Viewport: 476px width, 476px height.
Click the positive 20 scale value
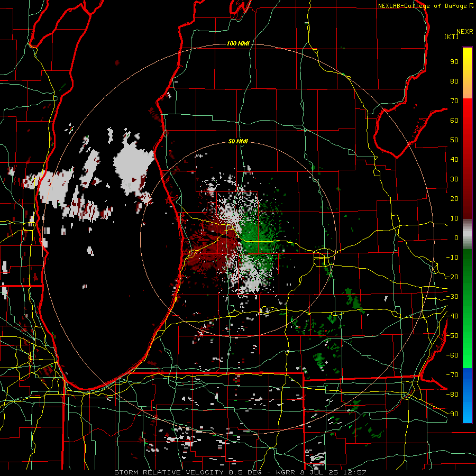[x=454, y=198]
